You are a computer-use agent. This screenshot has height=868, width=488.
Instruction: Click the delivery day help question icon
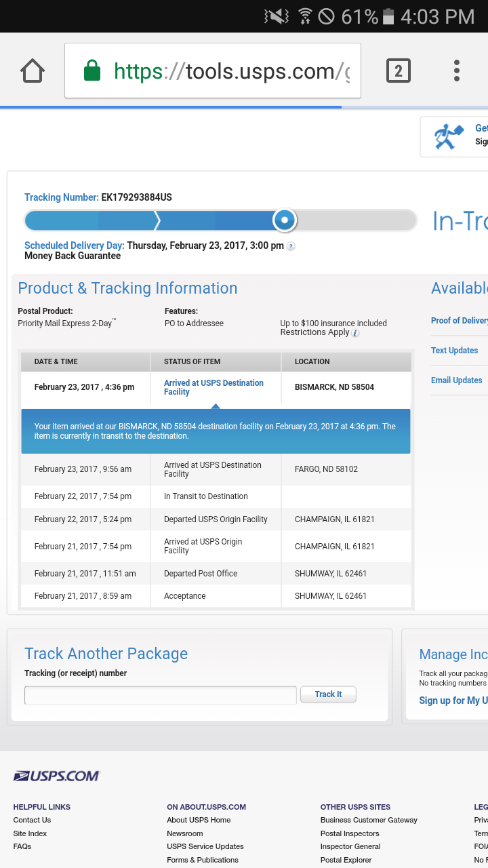(291, 246)
